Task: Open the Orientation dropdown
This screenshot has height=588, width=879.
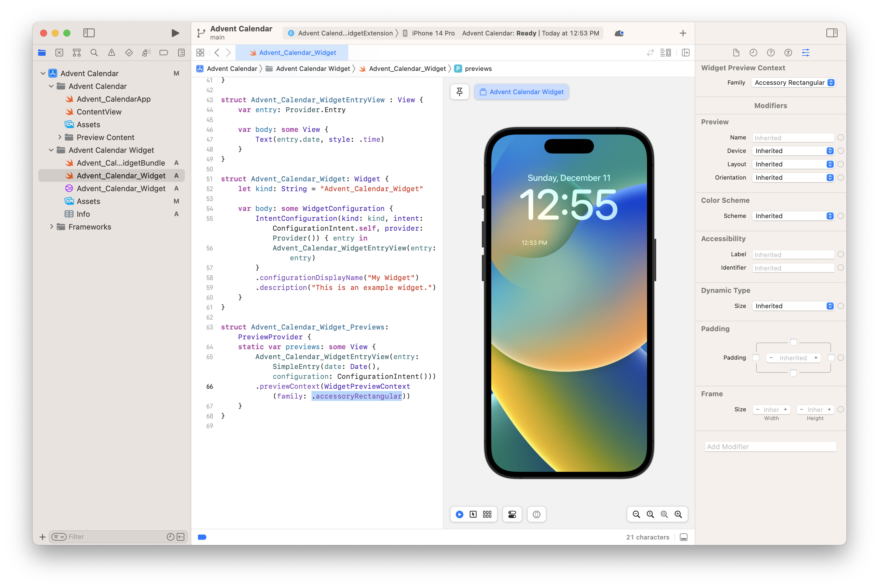Action: click(x=793, y=178)
